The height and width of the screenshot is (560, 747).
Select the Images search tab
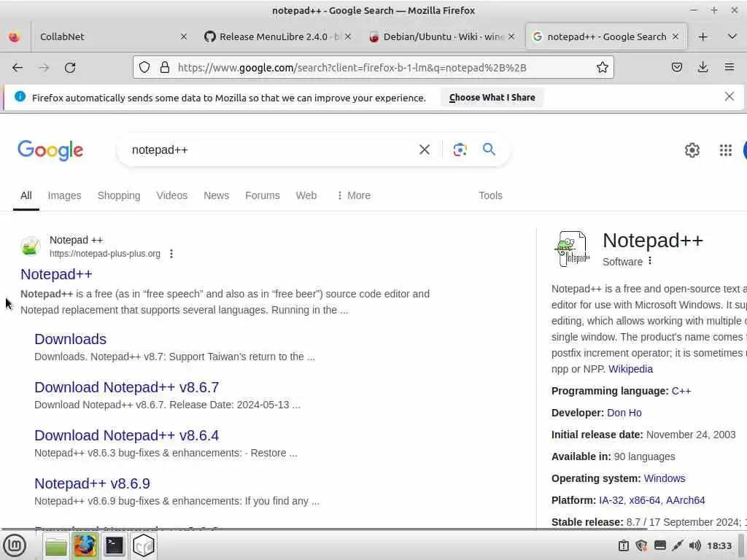(64, 195)
